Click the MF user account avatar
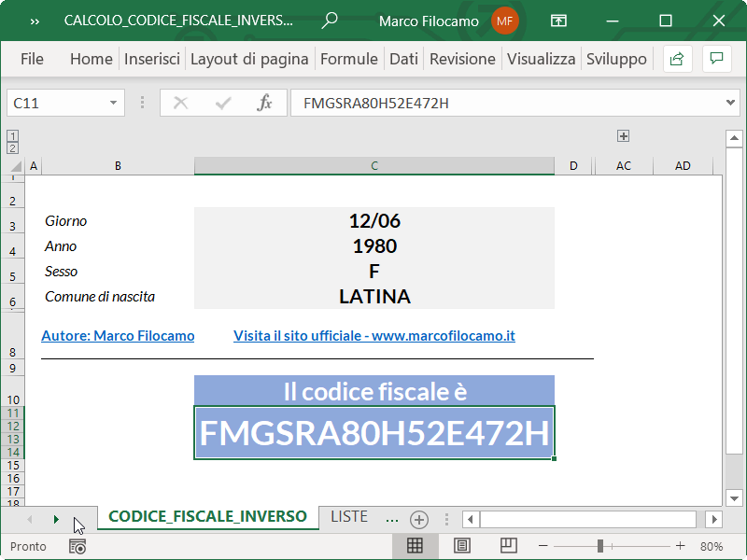Viewport: 747px width, 560px height. pyautogui.click(x=504, y=21)
